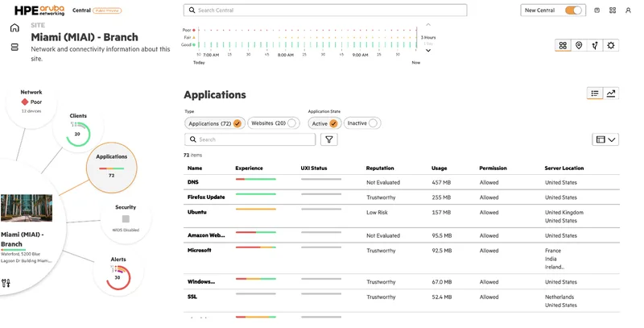
Task: Open the Alerts bubble showing 30
Action: (x=118, y=272)
